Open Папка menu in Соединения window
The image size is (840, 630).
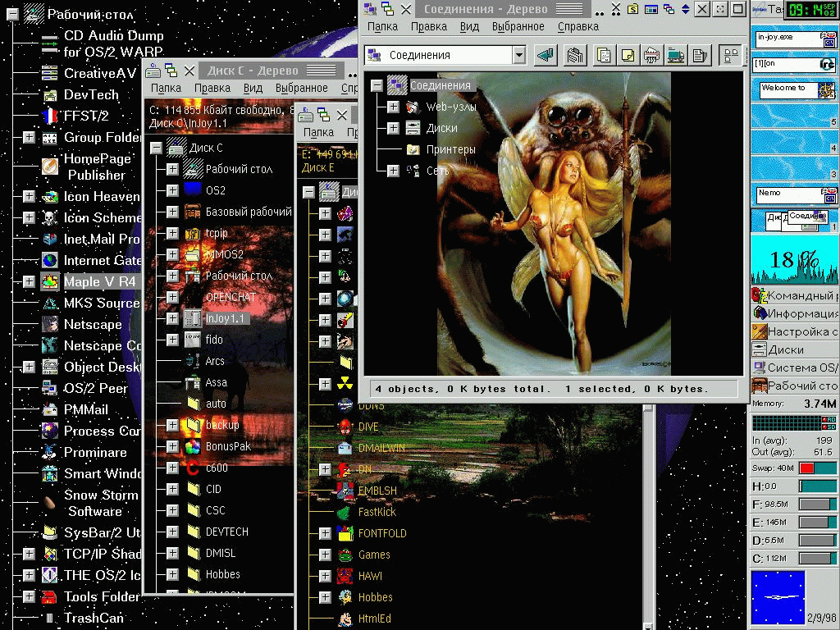pyautogui.click(x=382, y=27)
